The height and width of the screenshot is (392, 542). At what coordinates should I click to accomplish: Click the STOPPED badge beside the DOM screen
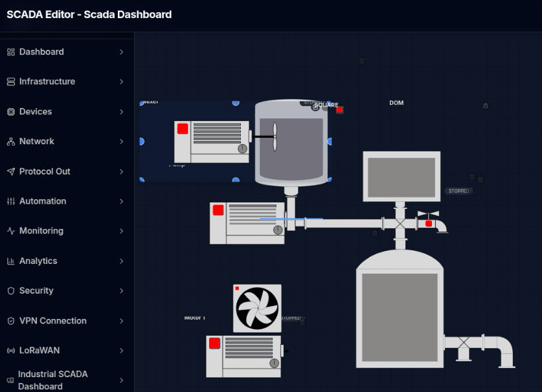click(x=459, y=191)
